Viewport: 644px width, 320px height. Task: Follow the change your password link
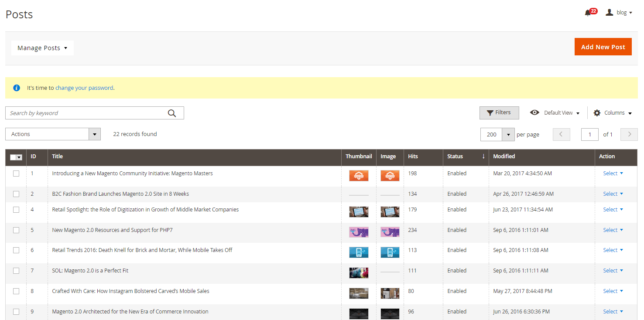tap(84, 88)
